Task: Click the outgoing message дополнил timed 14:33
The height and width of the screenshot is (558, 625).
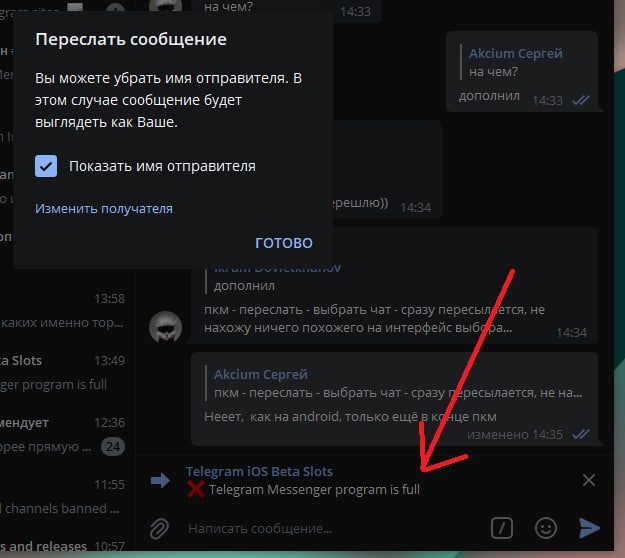Action: tap(522, 72)
